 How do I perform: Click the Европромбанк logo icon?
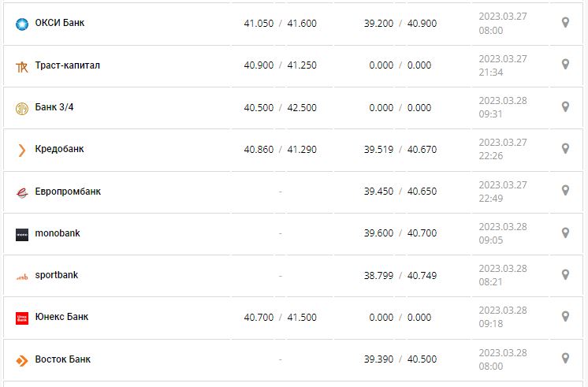tap(22, 192)
